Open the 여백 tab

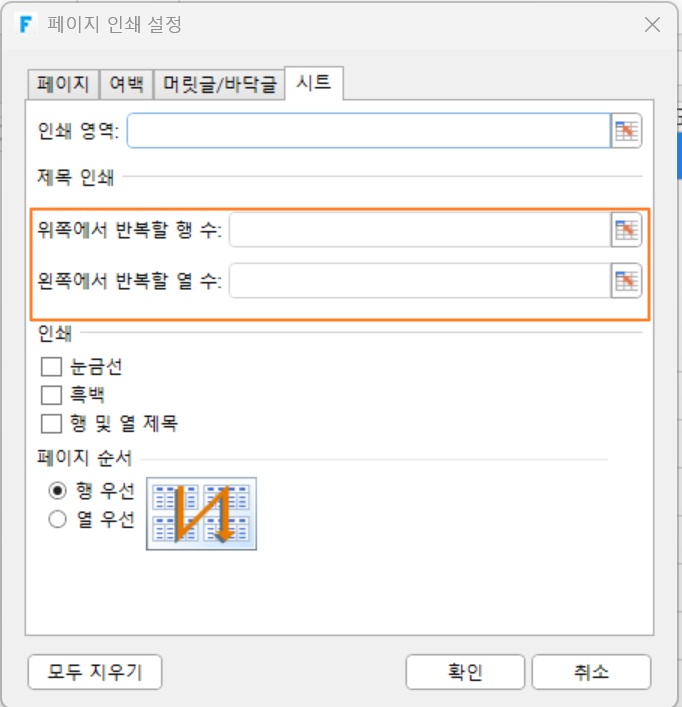click(x=127, y=84)
